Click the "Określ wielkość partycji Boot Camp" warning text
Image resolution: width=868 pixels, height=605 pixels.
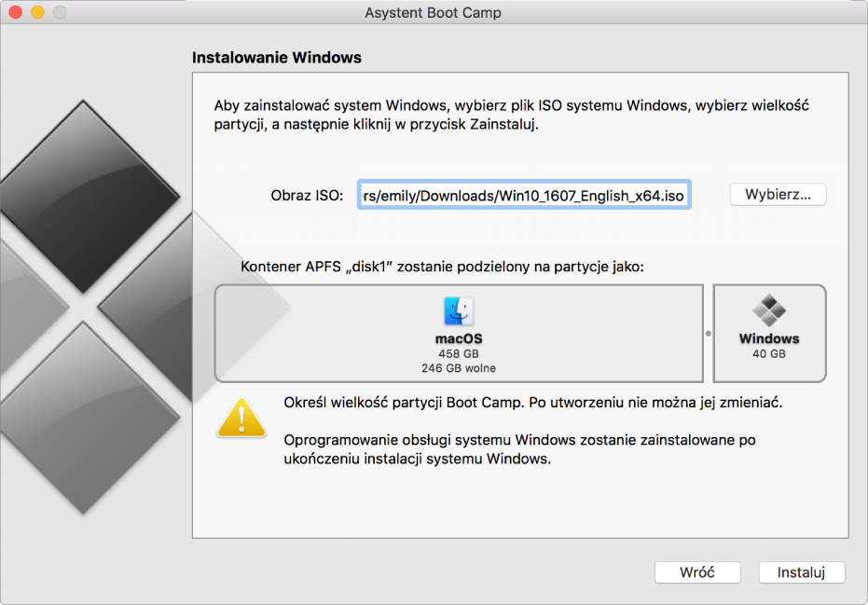click(x=533, y=403)
